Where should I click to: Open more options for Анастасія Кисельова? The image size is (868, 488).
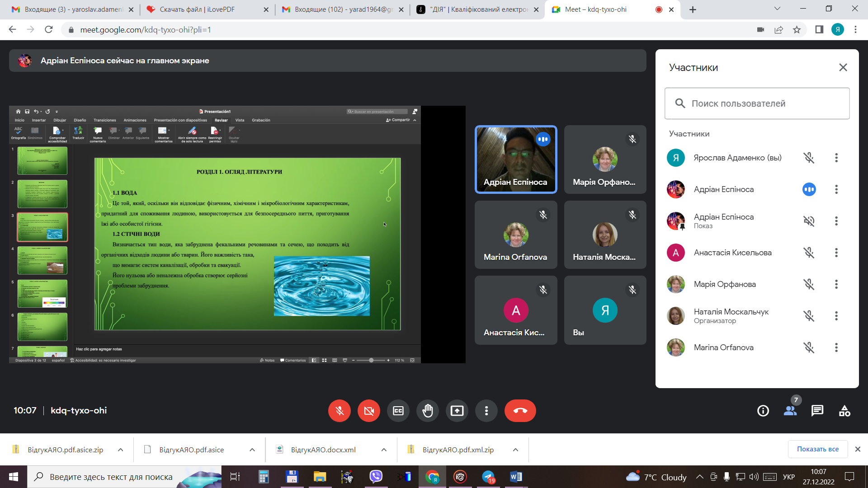click(836, 253)
